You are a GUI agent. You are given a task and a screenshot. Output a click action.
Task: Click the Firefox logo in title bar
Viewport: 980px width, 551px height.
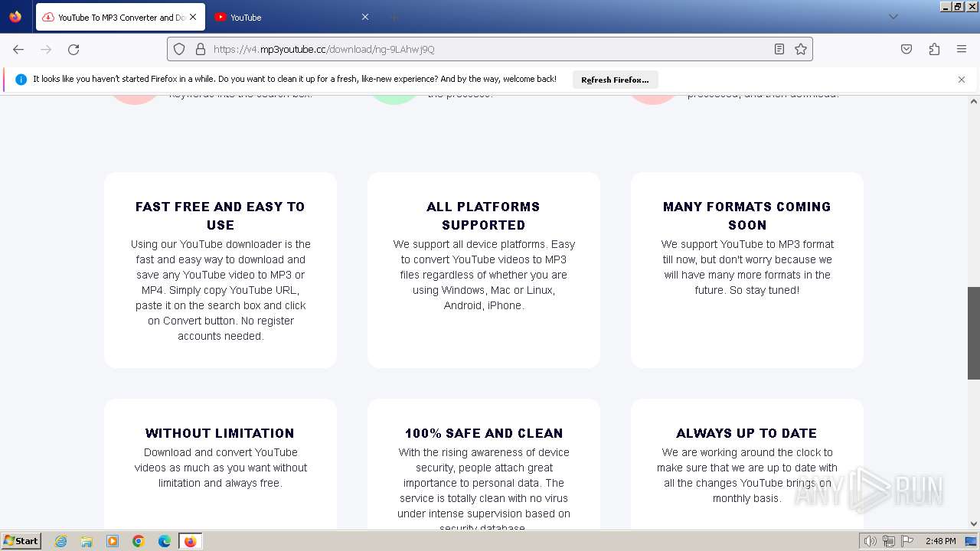15,16
